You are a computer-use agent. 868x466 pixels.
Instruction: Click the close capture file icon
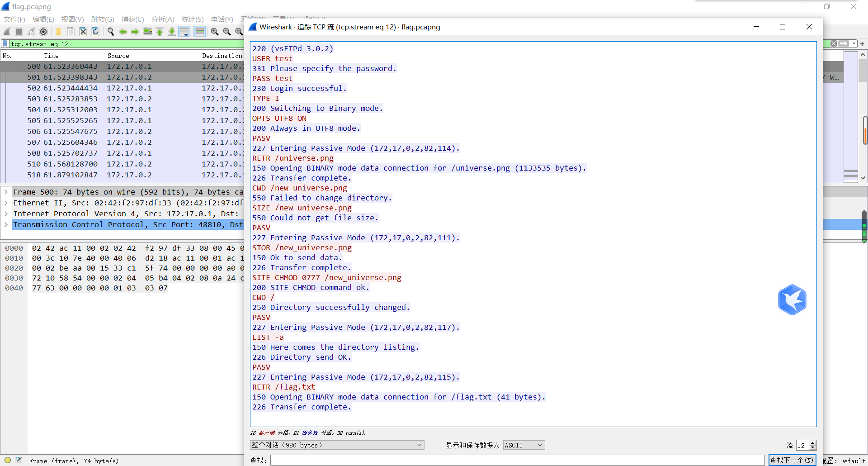(x=83, y=32)
